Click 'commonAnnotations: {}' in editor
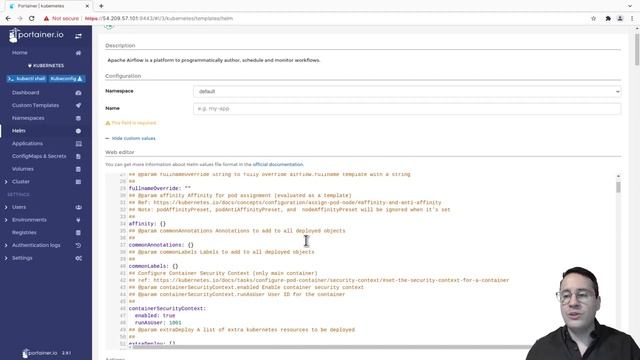 [x=161, y=245]
